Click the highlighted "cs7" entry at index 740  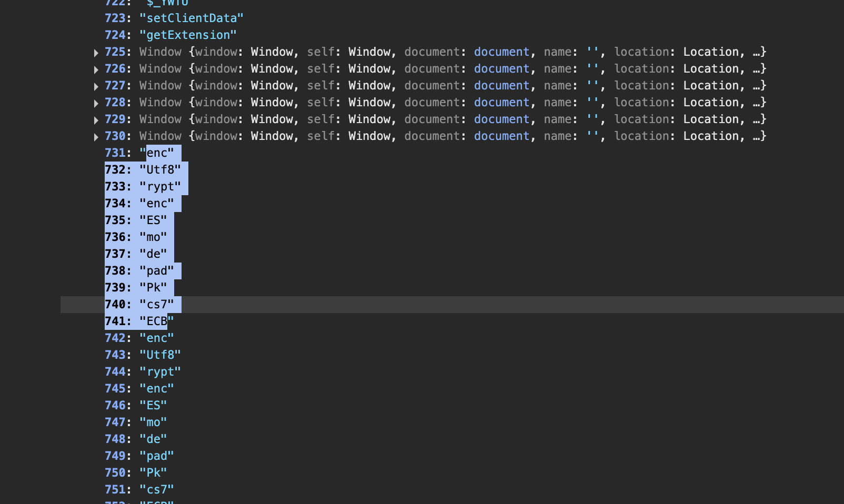[156, 305]
